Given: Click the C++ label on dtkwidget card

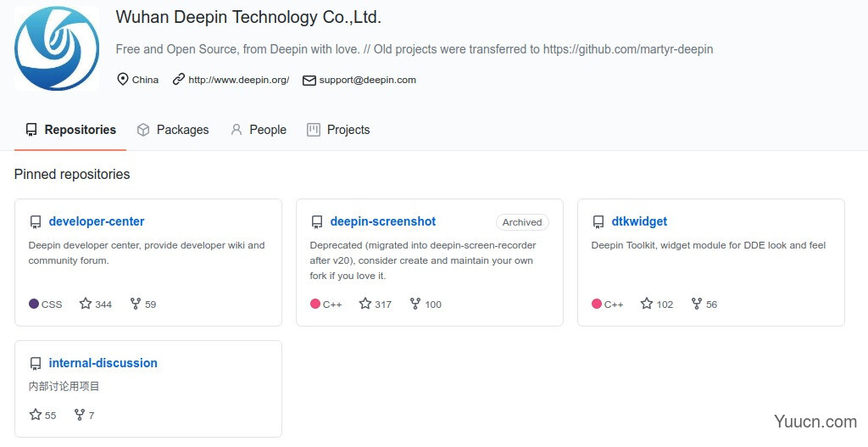Looking at the screenshot, I should (614, 305).
